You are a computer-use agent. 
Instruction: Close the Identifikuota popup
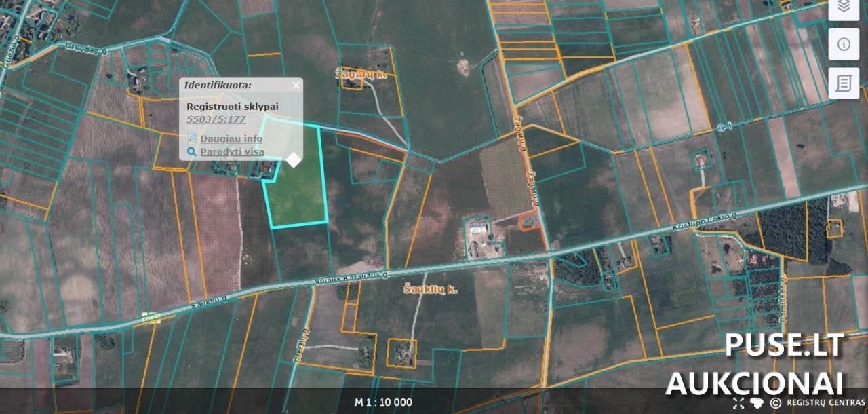296,86
